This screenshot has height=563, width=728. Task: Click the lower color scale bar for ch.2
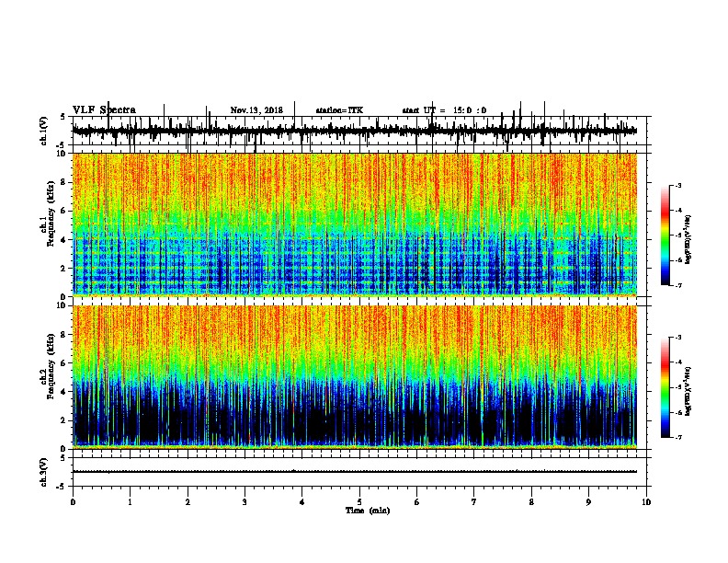665,387
